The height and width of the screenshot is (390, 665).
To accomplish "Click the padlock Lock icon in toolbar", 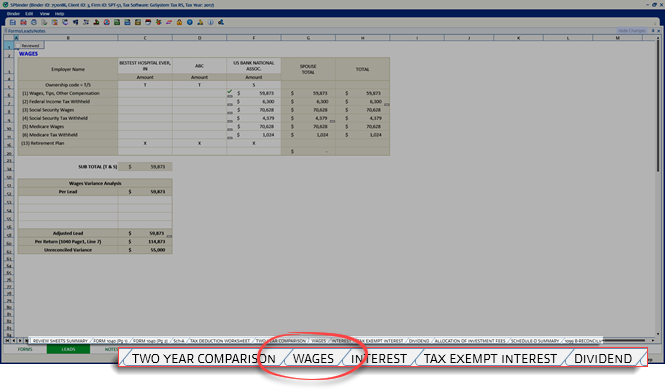I will pyautogui.click(x=179, y=22).
